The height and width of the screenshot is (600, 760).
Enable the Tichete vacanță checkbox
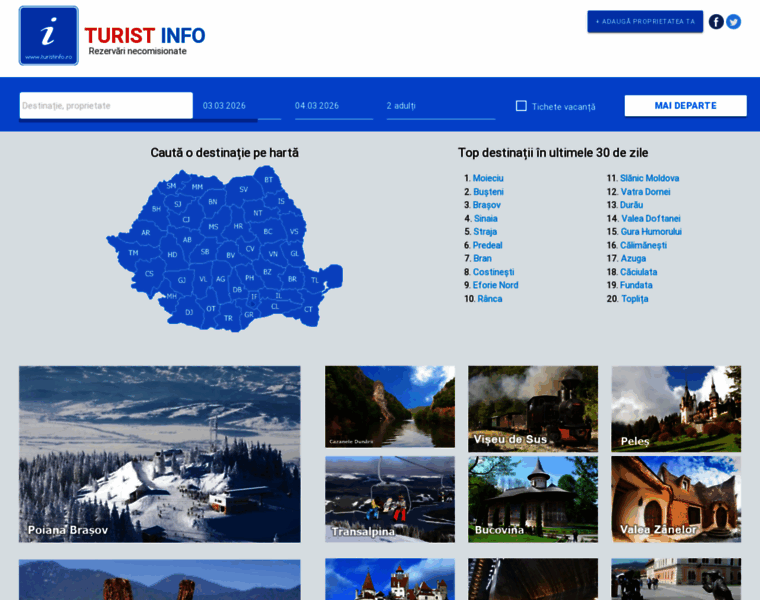tap(521, 106)
